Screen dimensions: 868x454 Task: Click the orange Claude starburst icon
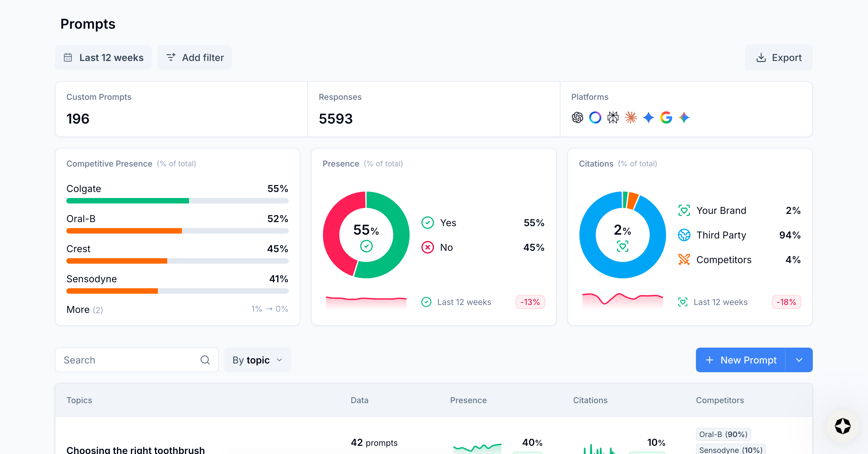[x=631, y=118]
